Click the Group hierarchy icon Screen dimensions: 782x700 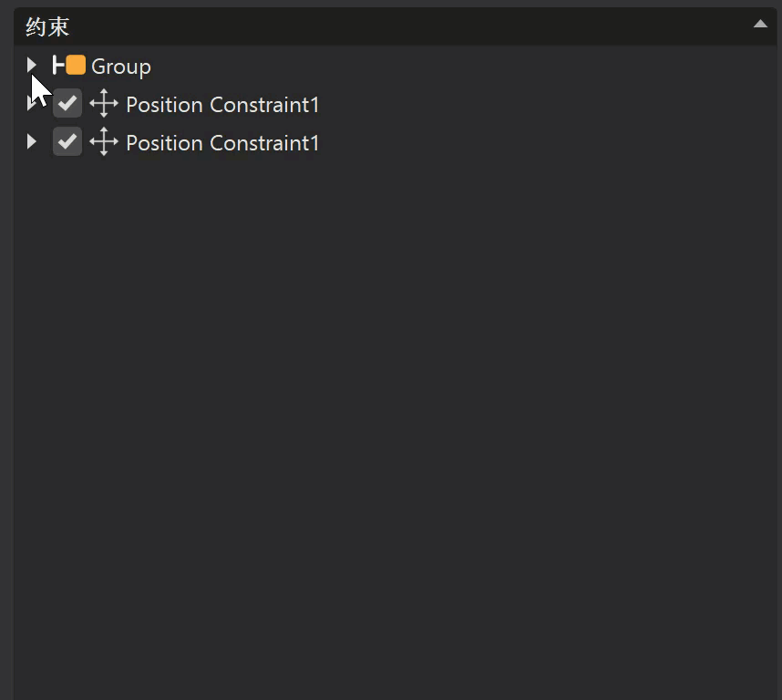tap(59, 65)
